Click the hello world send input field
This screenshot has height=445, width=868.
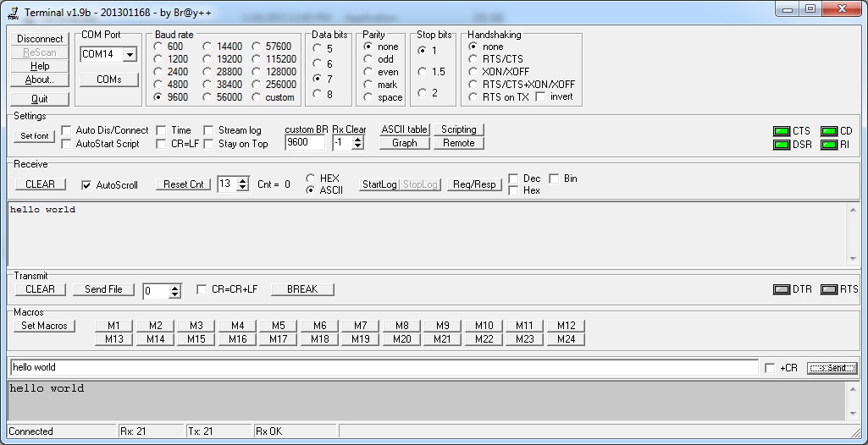tap(384, 368)
